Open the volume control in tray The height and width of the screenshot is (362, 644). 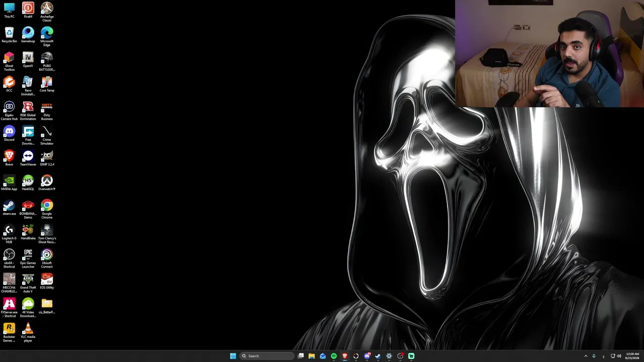pos(619,356)
